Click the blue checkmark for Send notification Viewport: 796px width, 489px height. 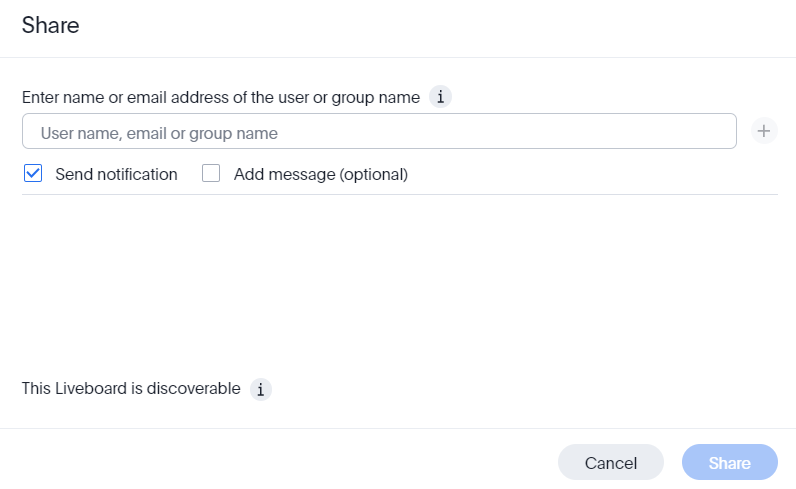tap(33, 174)
